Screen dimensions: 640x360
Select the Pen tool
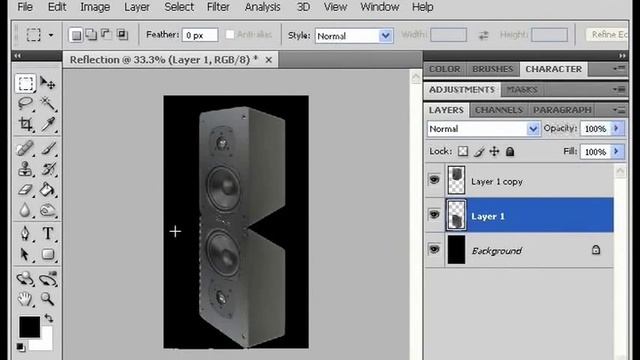25,233
